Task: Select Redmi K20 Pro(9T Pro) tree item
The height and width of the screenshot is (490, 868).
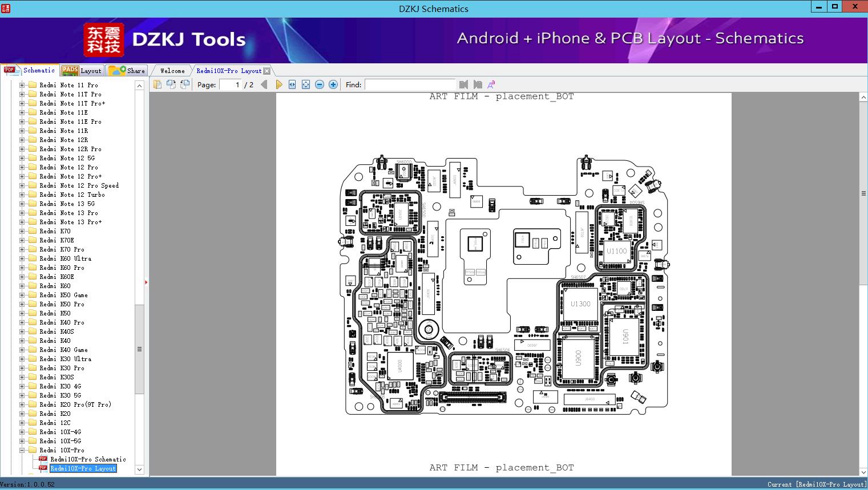Action: (75, 404)
